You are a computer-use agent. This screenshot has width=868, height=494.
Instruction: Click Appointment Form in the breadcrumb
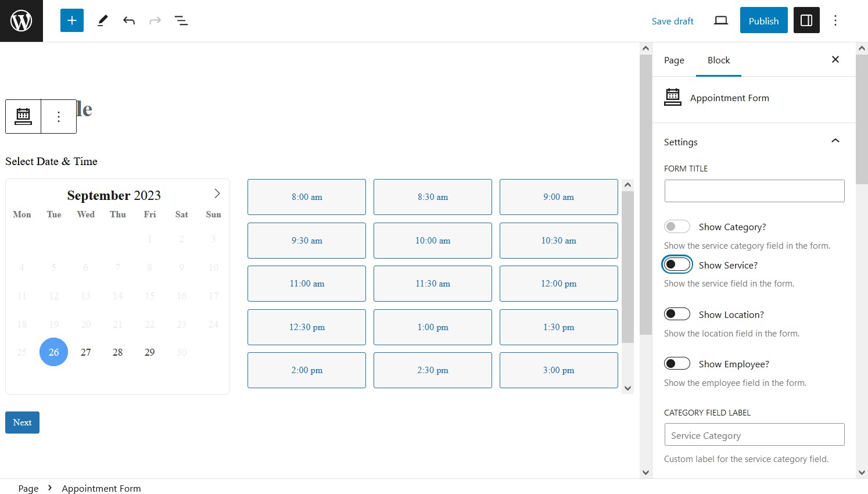(x=101, y=488)
